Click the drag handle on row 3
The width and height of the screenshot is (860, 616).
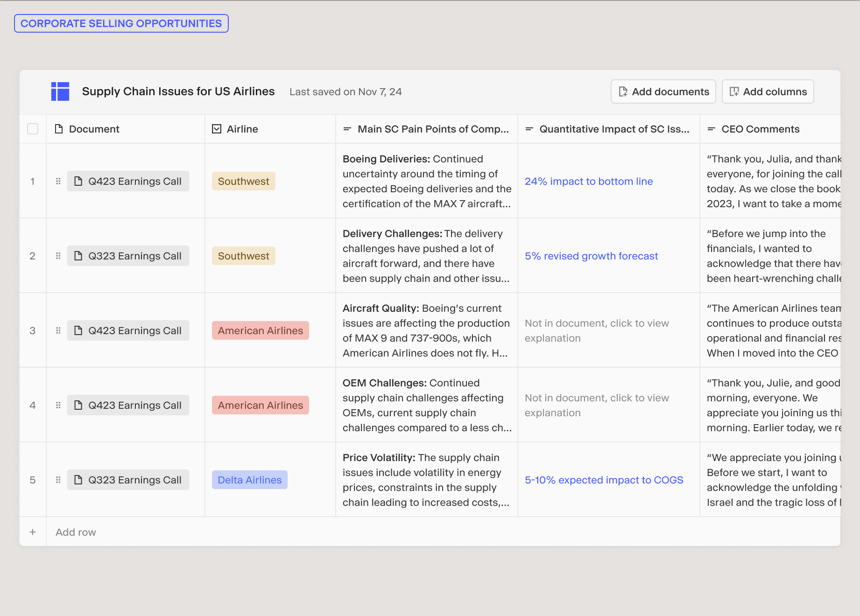pos(58,330)
